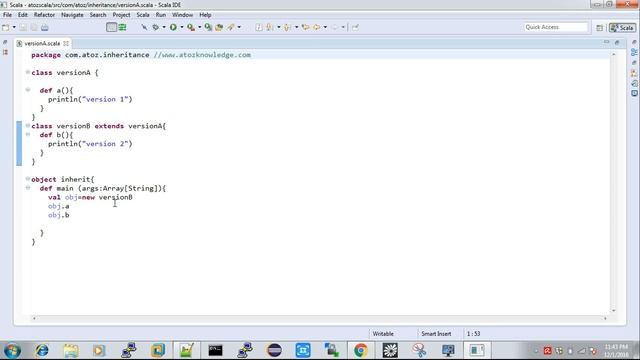This screenshot has height=360, width=640.
Task: Click the Last Edit Location icon
Action: pos(305,27)
